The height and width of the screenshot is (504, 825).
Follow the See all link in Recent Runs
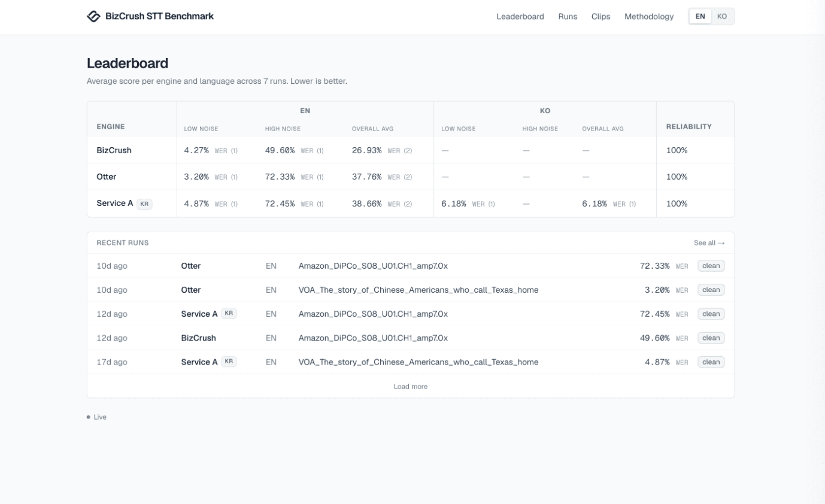[709, 243]
